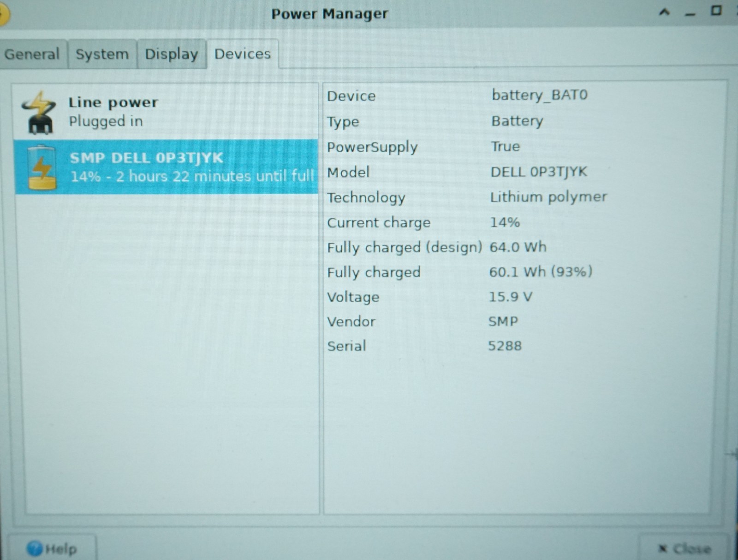
Task: Click the Lithium polymer technology value
Action: point(548,197)
